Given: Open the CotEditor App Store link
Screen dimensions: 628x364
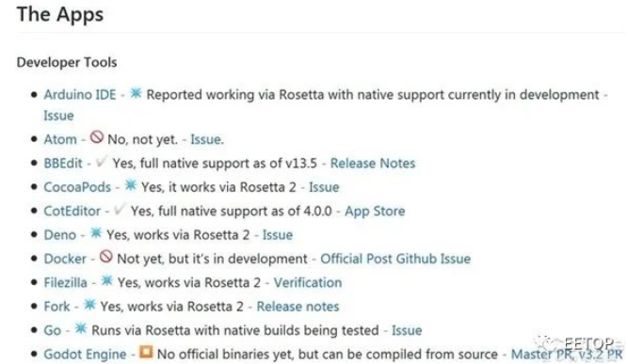Looking at the screenshot, I should 375,212.
